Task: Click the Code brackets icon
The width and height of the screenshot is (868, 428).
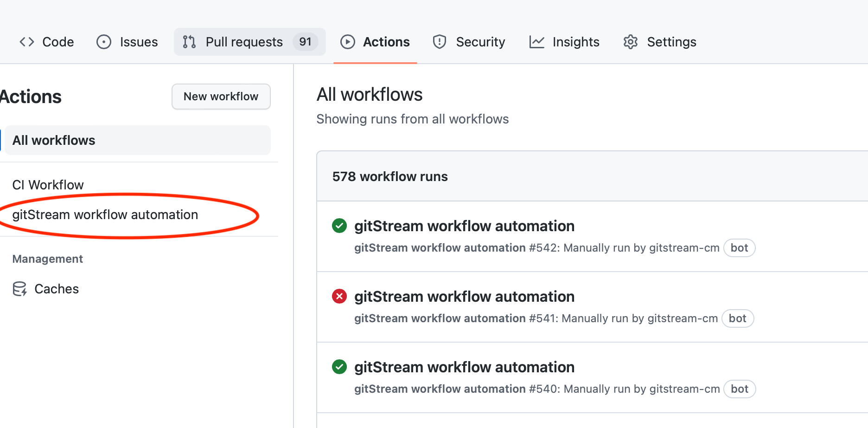Action: point(27,42)
